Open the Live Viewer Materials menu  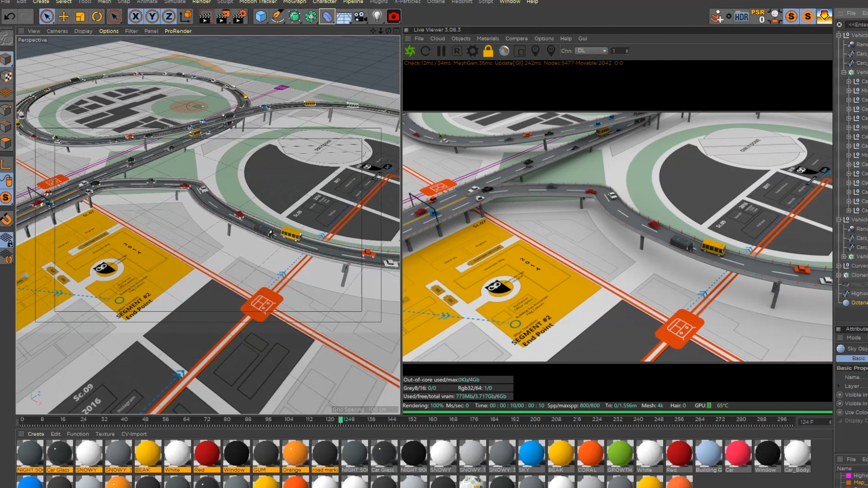[488, 39]
